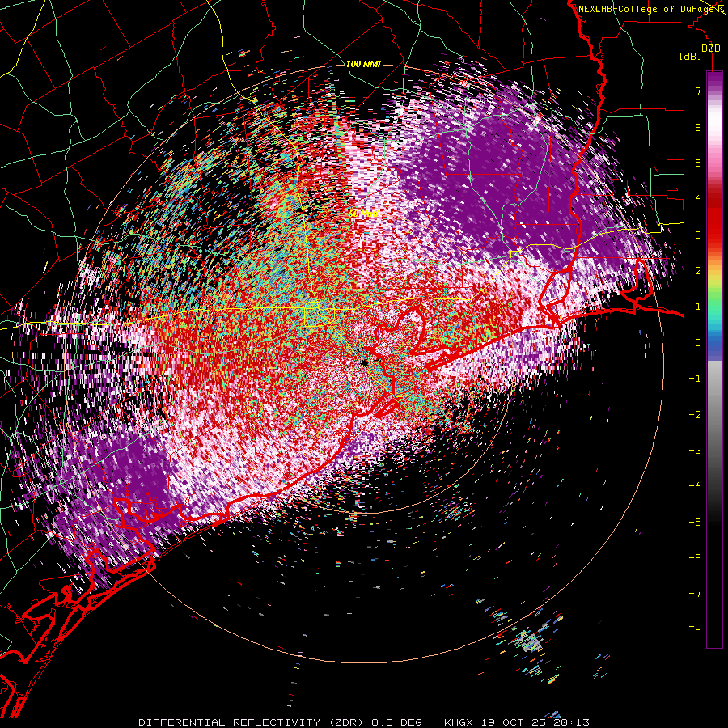Select the -7 value on the color scale

tap(695, 594)
